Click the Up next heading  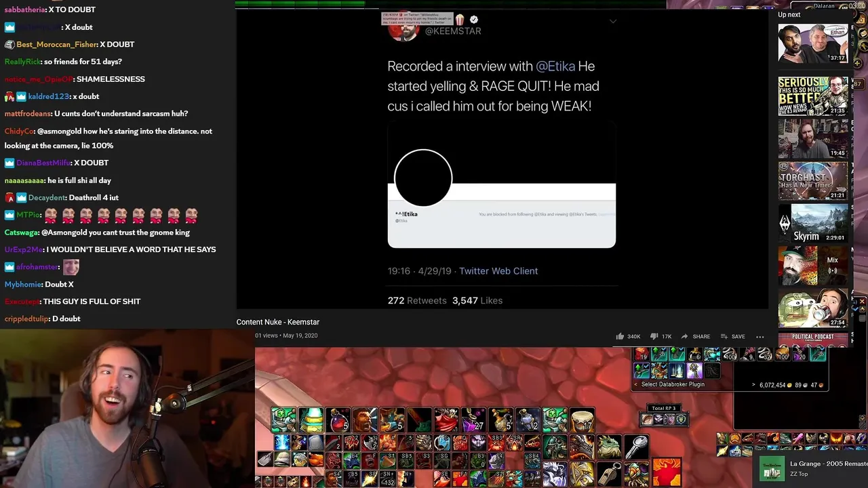789,14
